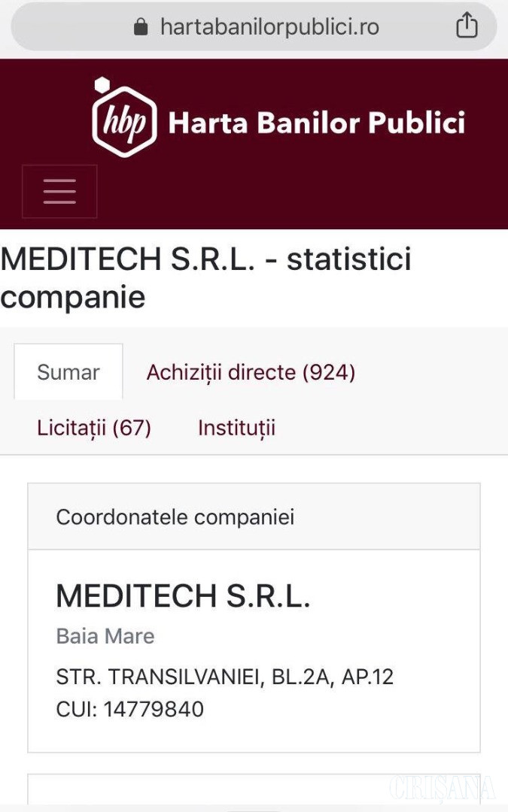This screenshot has width=508, height=812.
Task: Click the MEDITECH S.R.L. name in card
Action: click(183, 596)
